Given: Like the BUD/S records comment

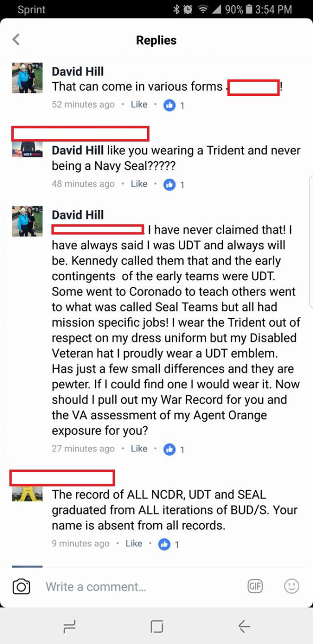Looking at the screenshot, I should (x=134, y=543).
